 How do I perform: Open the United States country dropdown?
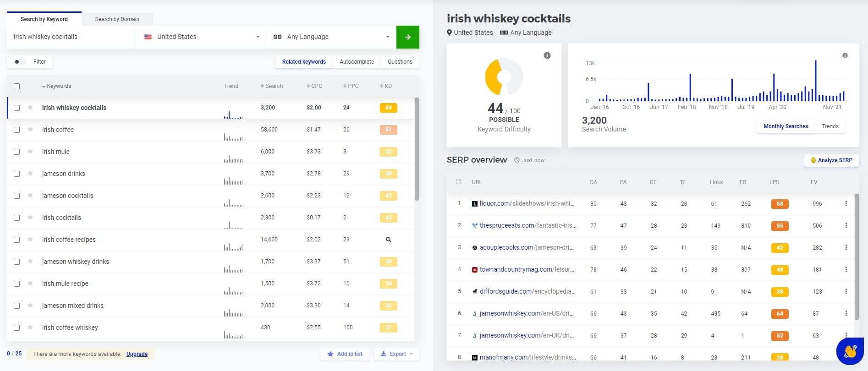[201, 37]
